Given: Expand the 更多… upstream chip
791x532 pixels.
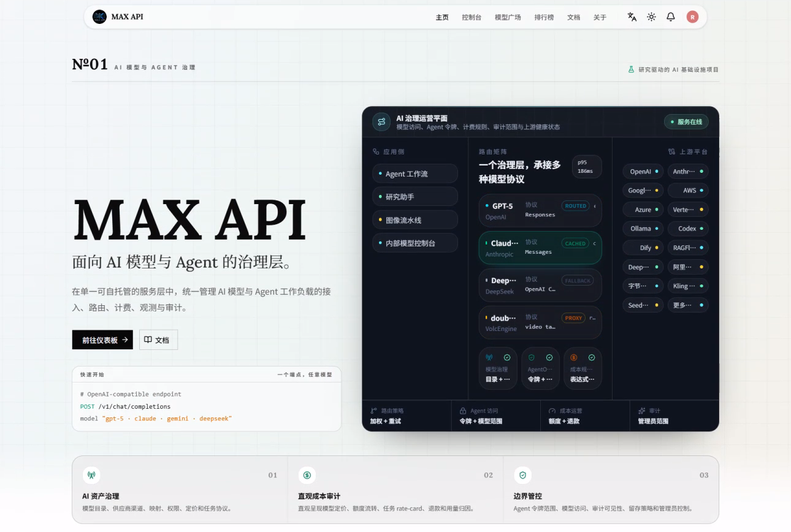Looking at the screenshot, I should (x=688, y=305).
